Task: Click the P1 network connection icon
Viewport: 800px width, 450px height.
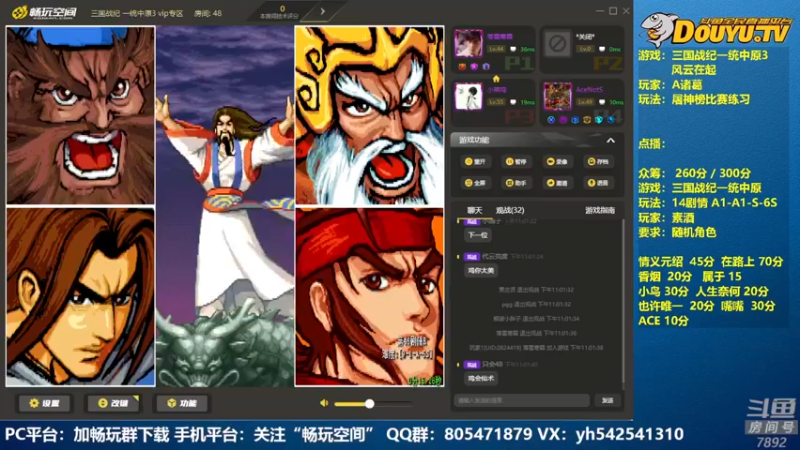Action: point(513,49)
